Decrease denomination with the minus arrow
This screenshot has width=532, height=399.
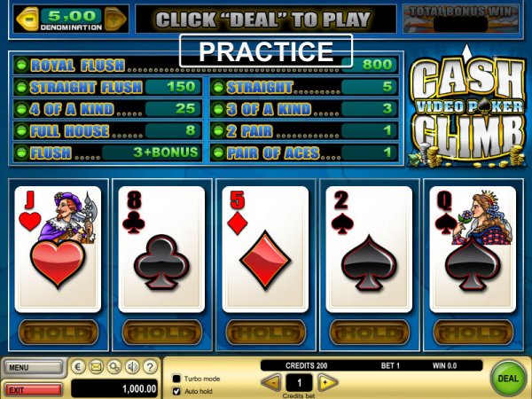pyautogui.click(x=27, y=19)
